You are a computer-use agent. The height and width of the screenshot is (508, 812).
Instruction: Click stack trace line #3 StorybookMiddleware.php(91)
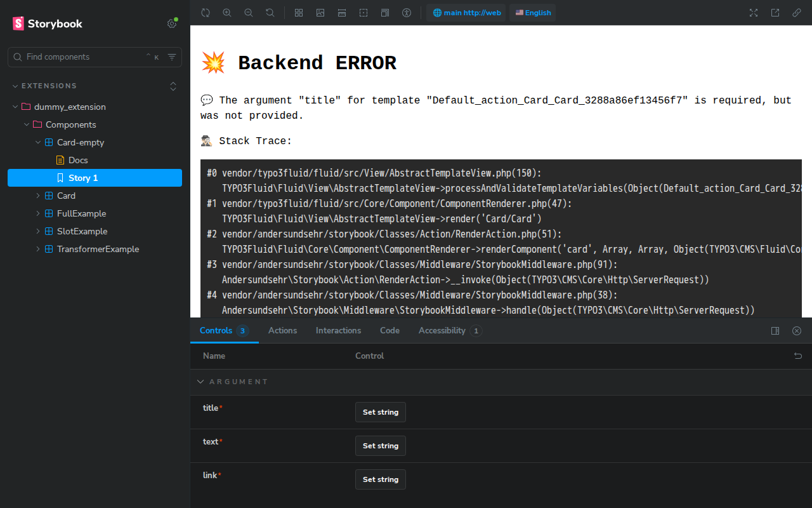point(412,264)
